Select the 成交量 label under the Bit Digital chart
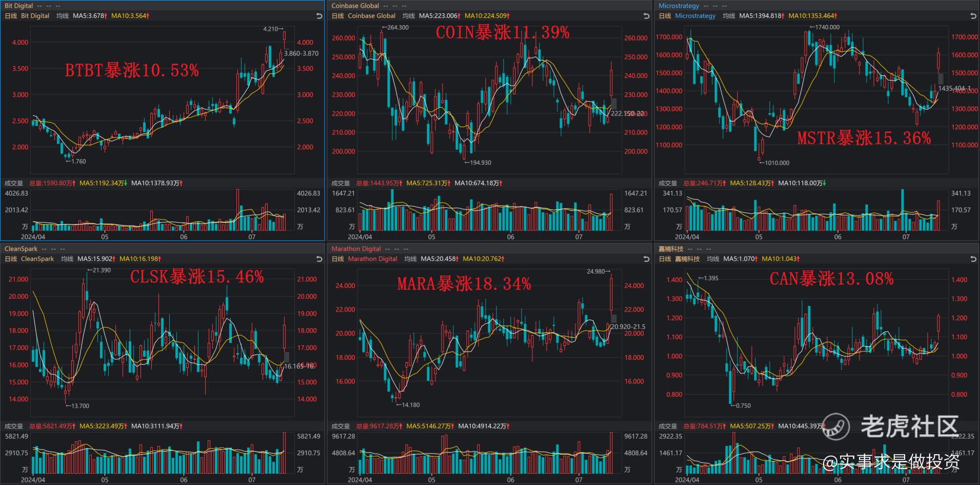Image resolution: width=980 pixels, height=485 pixels. [x=14, y=183]
